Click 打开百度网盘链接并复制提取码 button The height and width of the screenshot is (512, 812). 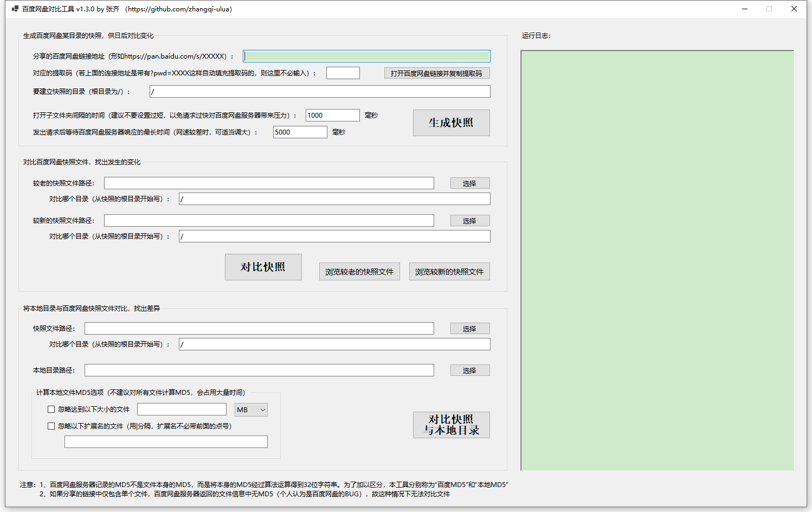[437, 73]
